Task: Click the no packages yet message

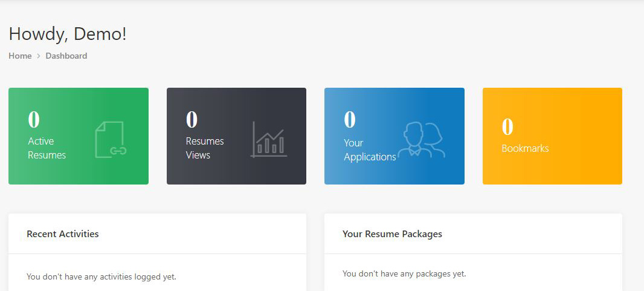Action: point(404,273)
